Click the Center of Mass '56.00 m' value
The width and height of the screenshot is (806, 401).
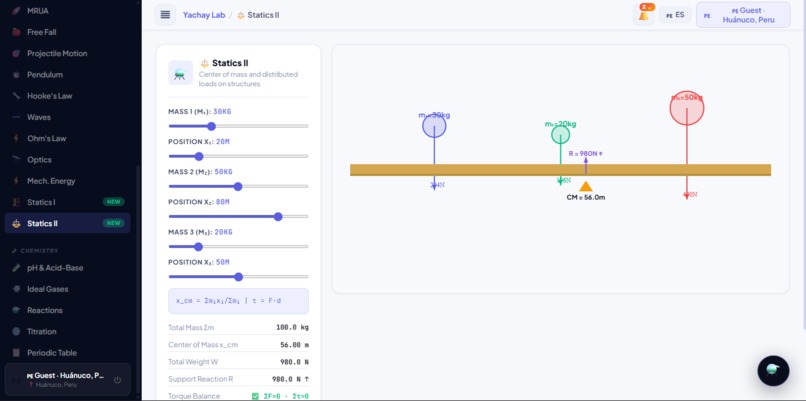tap(295, 345)
